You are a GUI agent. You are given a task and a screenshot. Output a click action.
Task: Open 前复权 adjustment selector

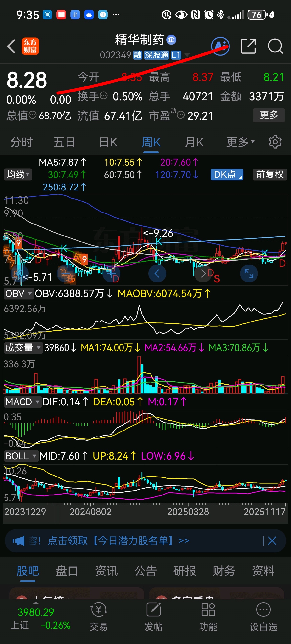pos(270,174)
